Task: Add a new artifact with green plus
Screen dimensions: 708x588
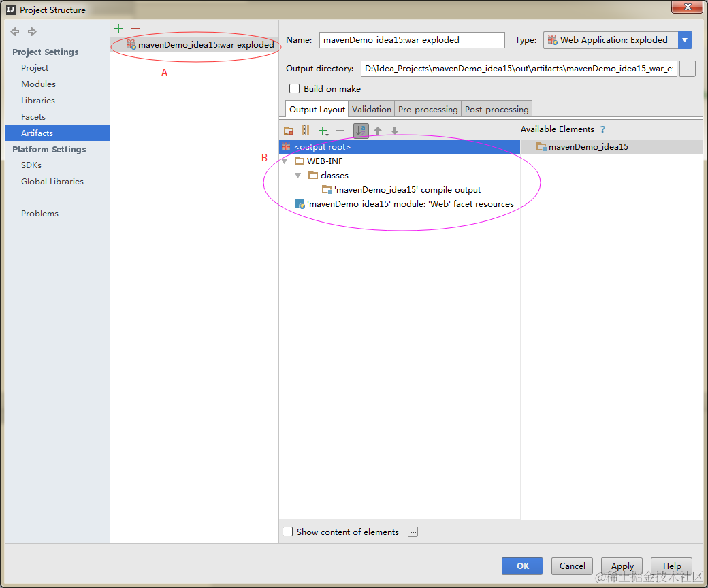Action: click(118, 29)
